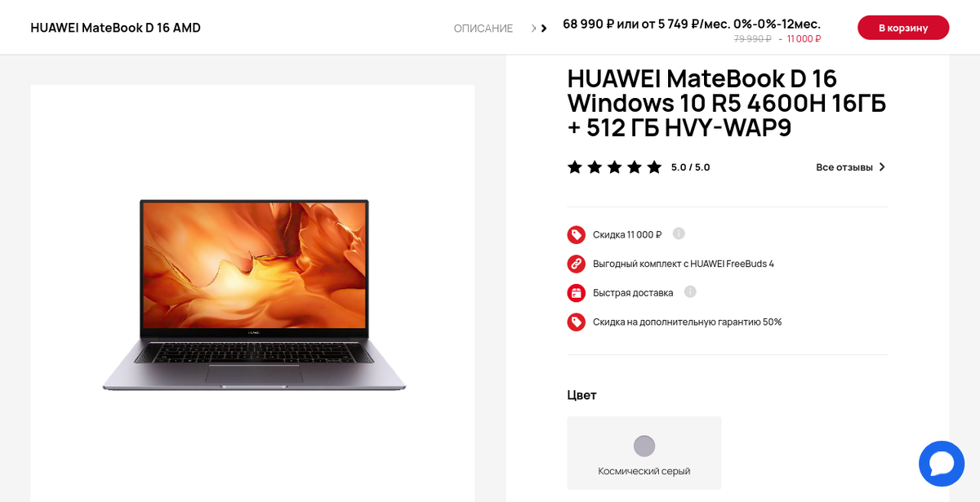Click the MateBook D 16 laptop product image
The width and height of the screenshot is (980, 502).
pyautogui.click(x=254, y=295)
